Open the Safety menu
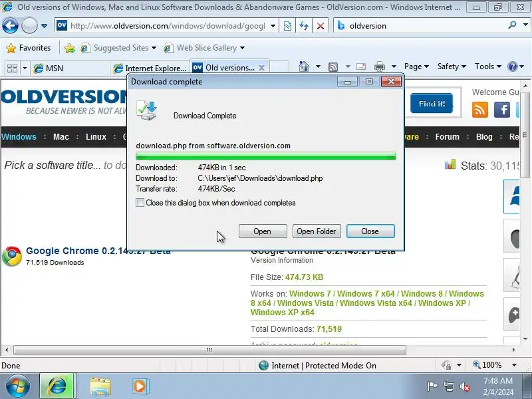Screen dimensions: 532x399 pyautogui.click(x=452, y=66)
